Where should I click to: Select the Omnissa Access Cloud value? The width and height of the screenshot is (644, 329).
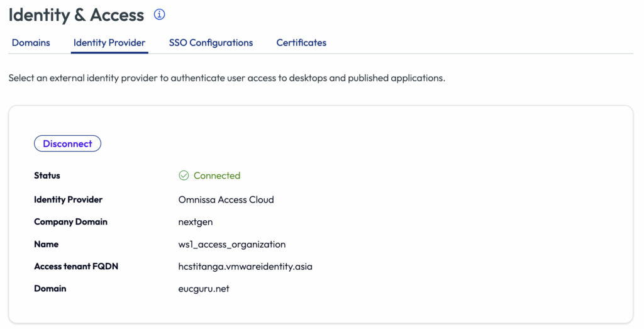(x=226, y=199)
